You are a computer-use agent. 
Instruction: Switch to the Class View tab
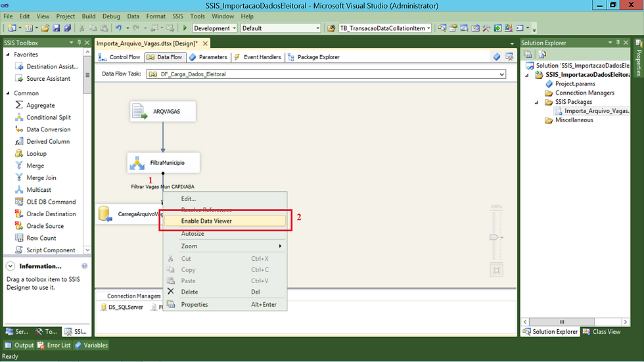point(602,332)
